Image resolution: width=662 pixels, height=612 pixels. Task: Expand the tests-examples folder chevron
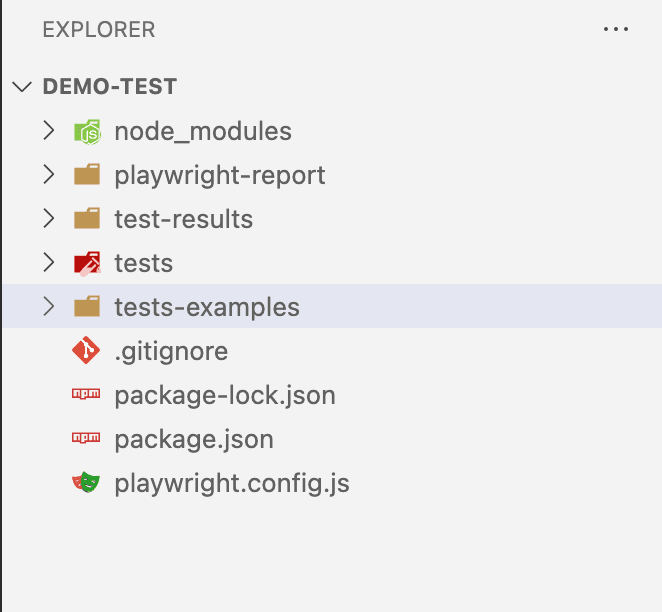[x=49, y=306]
